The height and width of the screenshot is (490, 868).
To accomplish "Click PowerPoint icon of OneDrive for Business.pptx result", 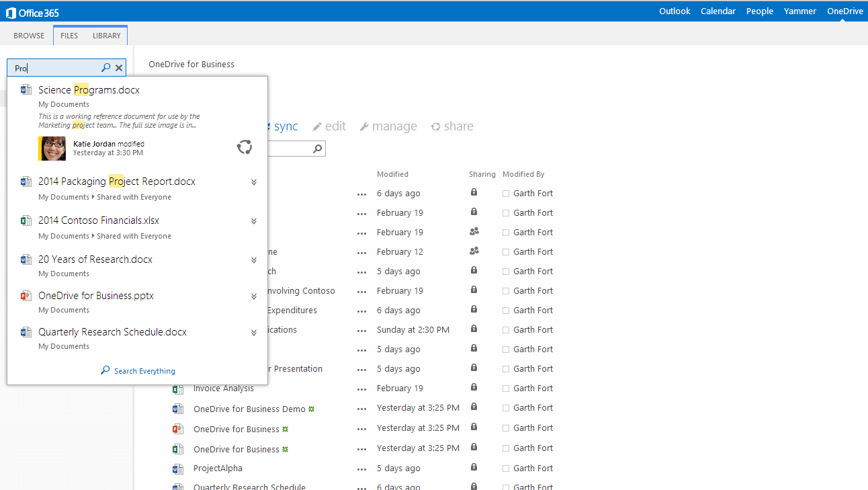I will (x=26, y=296).
